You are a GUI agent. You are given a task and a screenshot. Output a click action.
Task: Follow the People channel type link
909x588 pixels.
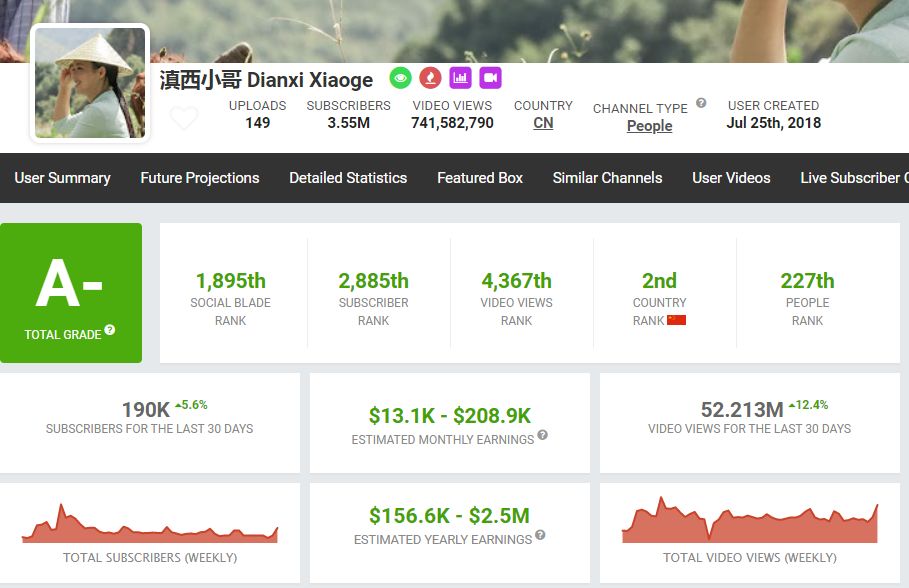tap(649, 126)
